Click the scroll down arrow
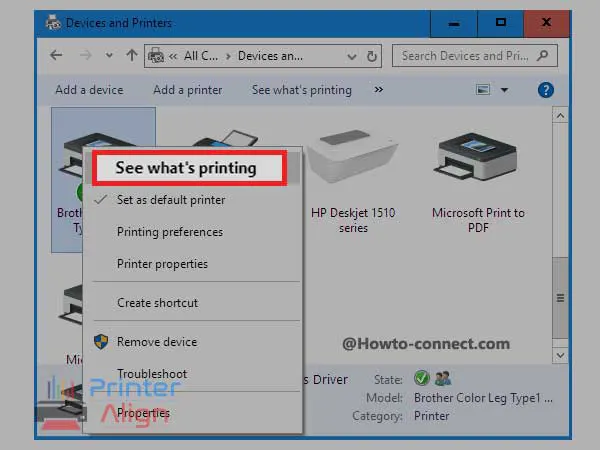The image size is (600, 450). [x=560, y=355]
